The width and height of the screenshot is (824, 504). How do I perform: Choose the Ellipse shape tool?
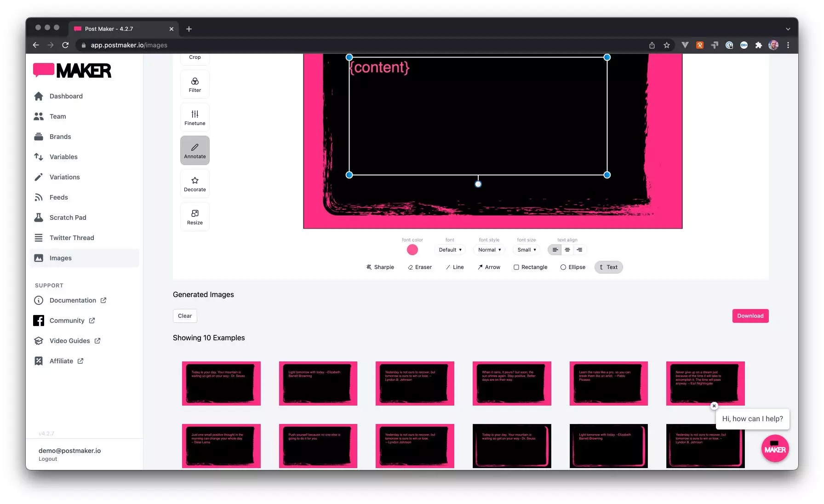pos(573,267)
